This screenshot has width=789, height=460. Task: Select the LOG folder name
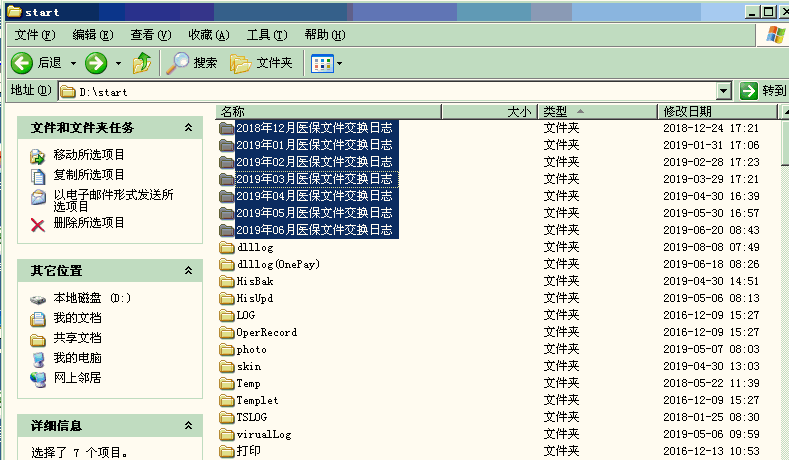point(246,315)
